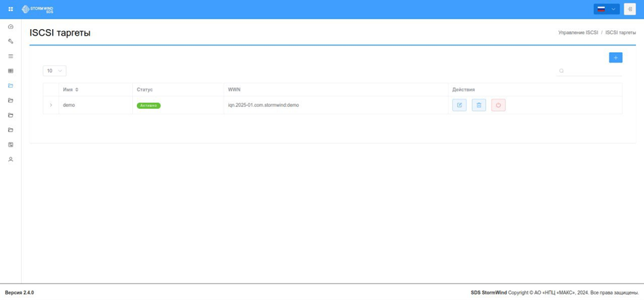Click the StormWind SDS logo
Viewport: 644px width, 300px height.
point(38,9)
